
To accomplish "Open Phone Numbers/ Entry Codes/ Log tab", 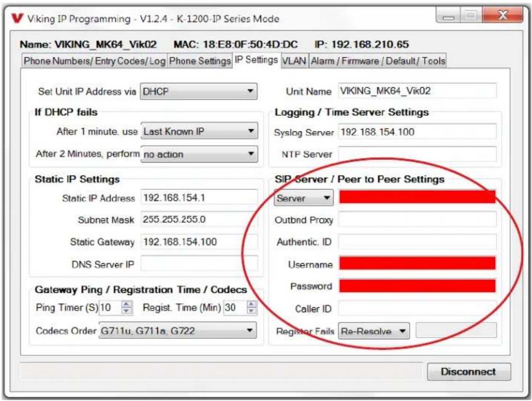I will [x=94, y=61].
